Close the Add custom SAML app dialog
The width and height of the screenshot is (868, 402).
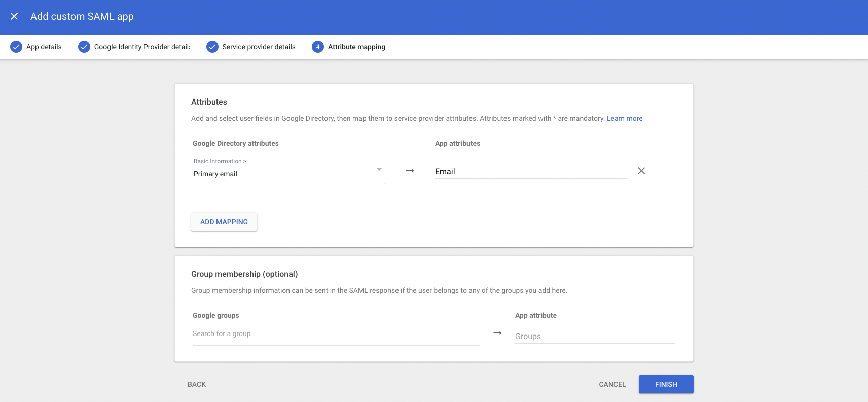point(14,16)
